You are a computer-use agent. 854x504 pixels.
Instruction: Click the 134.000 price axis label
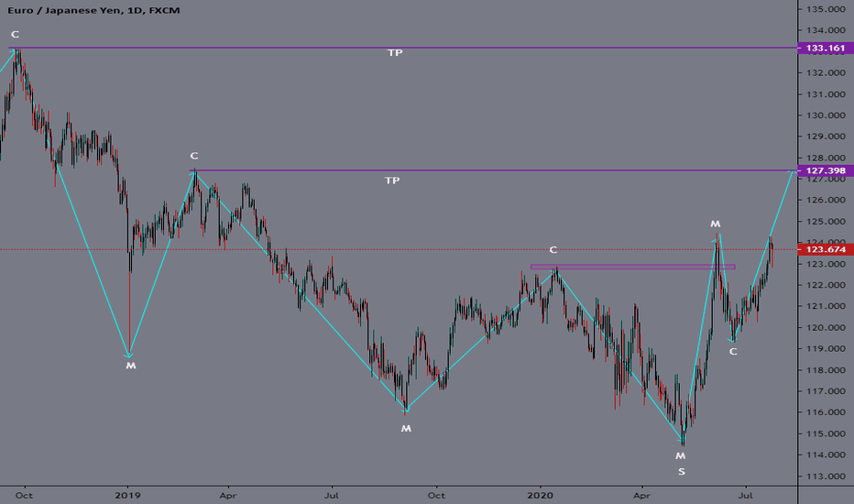[x=826, y=30]
